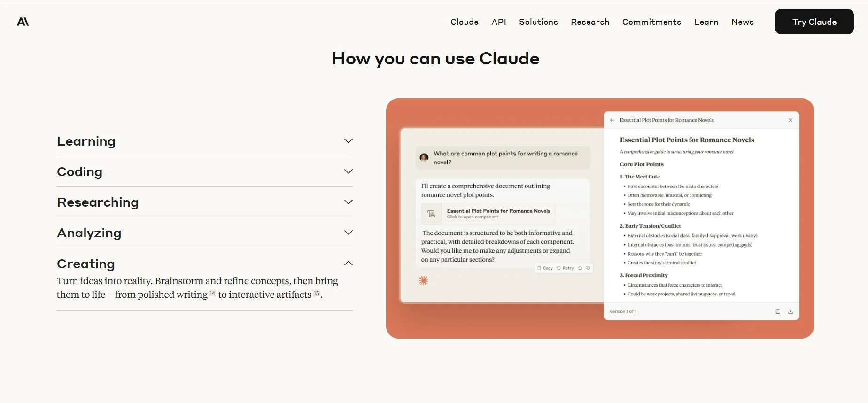Click the document icon on artifact card
The height and width of the screenshot is (403, 868).
click(431, 214)
